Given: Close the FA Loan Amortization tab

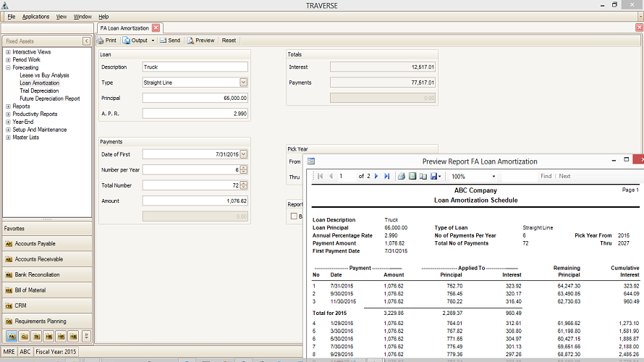Looking at the screenshot, I should 156,28.
